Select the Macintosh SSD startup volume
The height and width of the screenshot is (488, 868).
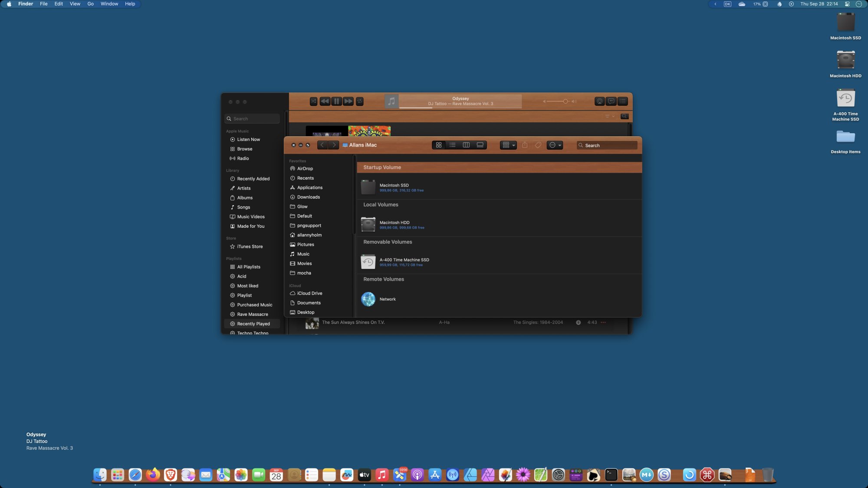[x=394, y=187]
